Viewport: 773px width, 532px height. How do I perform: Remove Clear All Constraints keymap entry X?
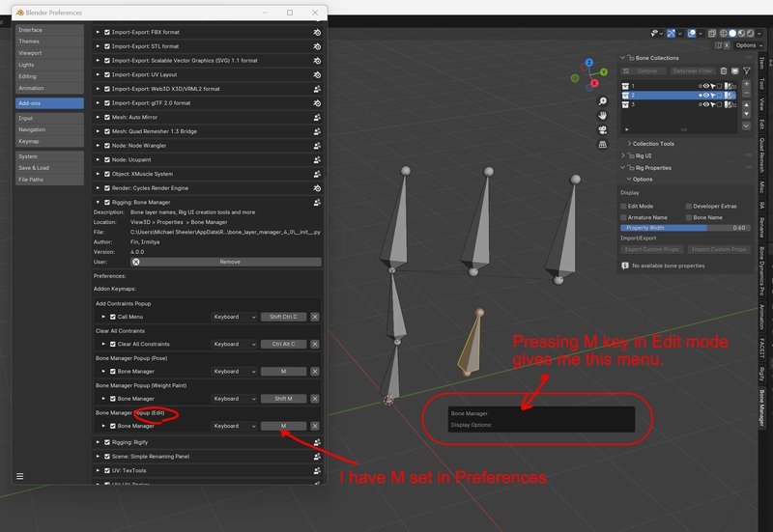[315, 344]
